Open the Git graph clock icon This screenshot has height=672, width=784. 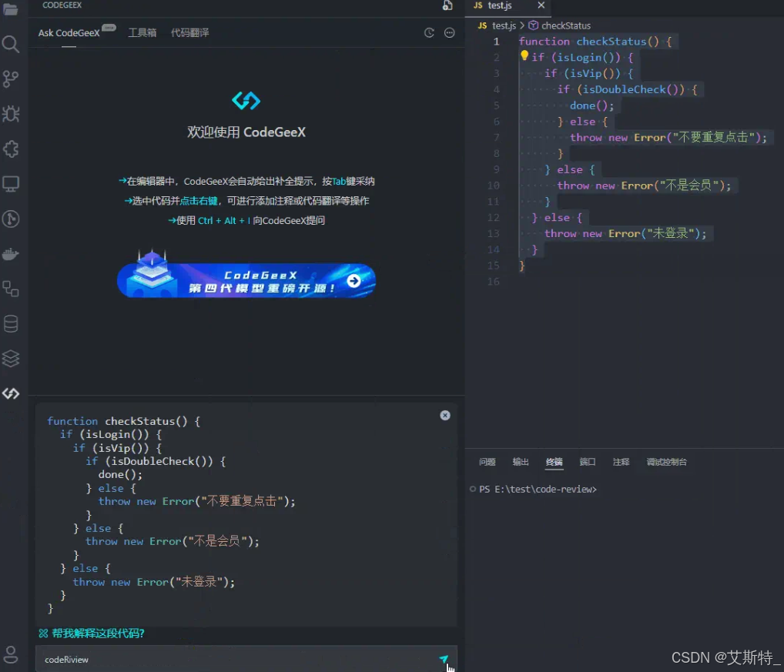tap(11, 219)
